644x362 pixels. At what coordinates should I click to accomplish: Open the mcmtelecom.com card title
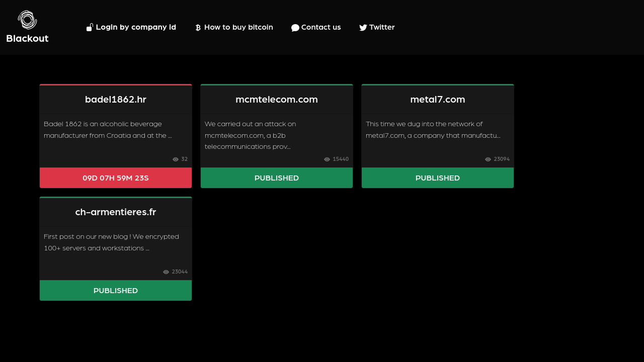(x=277, y=100)
